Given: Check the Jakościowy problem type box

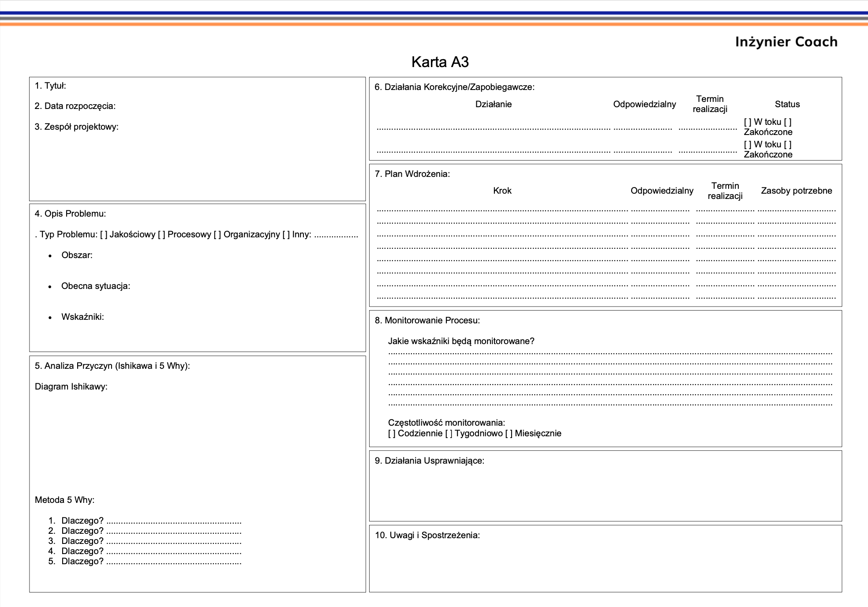Looking at the screenshot, I should (104, 235).
